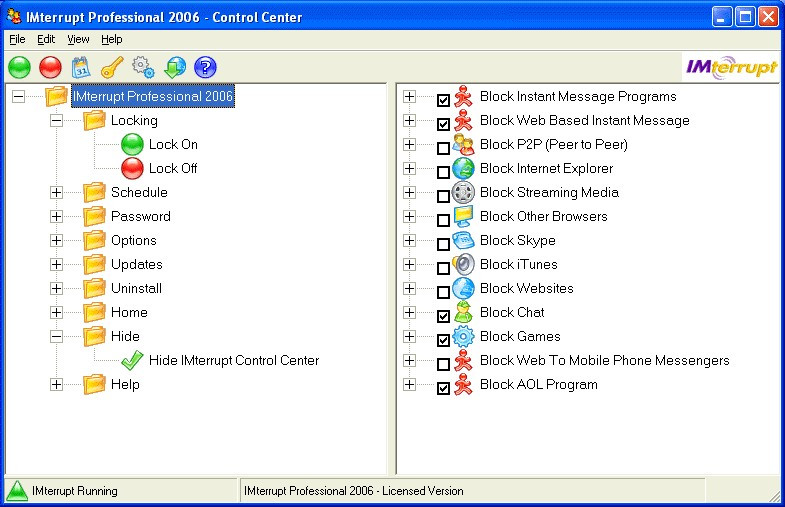Disable the Block Games checkbox
785x507 pixels.
[443, 340]
